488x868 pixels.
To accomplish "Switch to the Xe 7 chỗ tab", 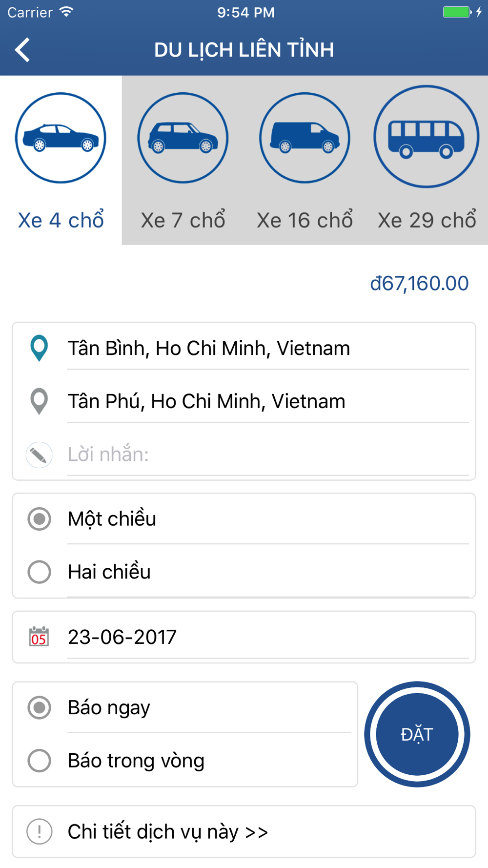I will pos(183,220).
